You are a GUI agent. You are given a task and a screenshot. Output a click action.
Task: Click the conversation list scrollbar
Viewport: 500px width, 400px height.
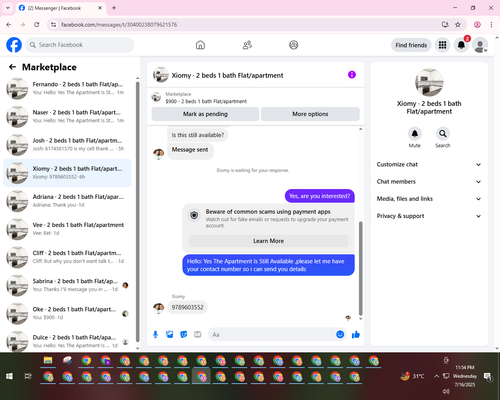(x=137, y=212)
